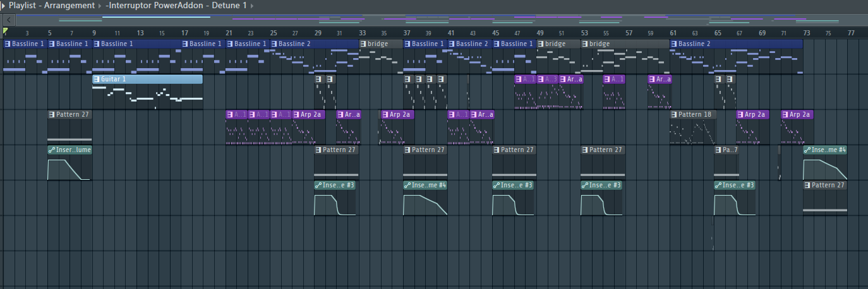Open clip icon of Arp 2a at bar 67
868x289 pixels.
pyautogui.click(x=740, y=115)
